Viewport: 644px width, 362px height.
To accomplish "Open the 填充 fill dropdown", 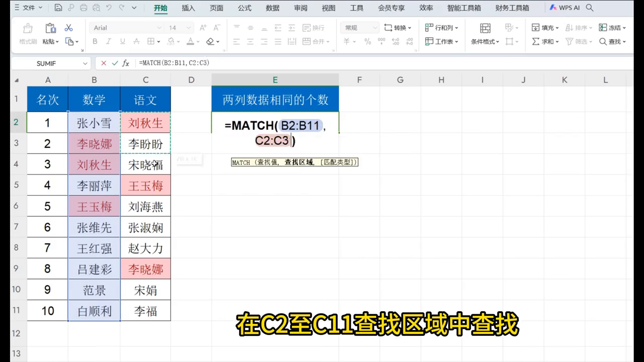I will click(x=545, y=28).
